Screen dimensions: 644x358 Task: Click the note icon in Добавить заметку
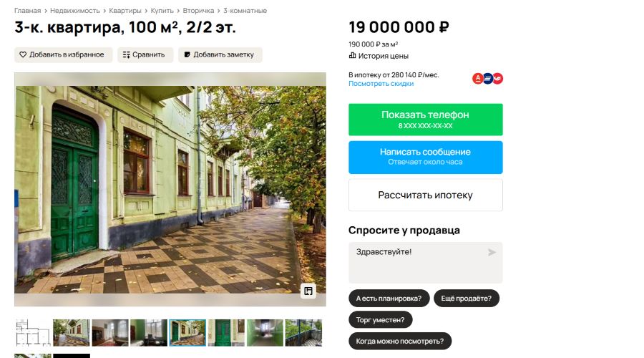pyautogui.click(x=187, y=54)
